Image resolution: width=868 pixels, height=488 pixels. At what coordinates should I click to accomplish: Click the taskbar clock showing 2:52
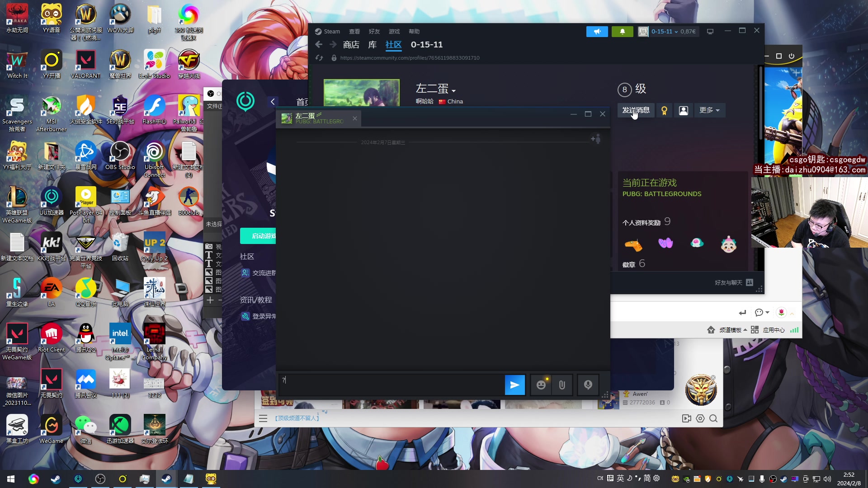tap(849, 479)
